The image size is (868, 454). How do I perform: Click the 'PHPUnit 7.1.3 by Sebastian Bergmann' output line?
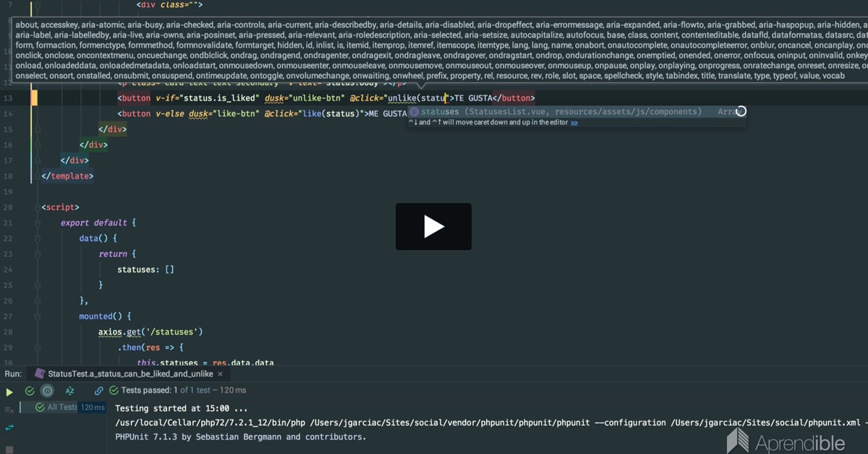(240, 437)
